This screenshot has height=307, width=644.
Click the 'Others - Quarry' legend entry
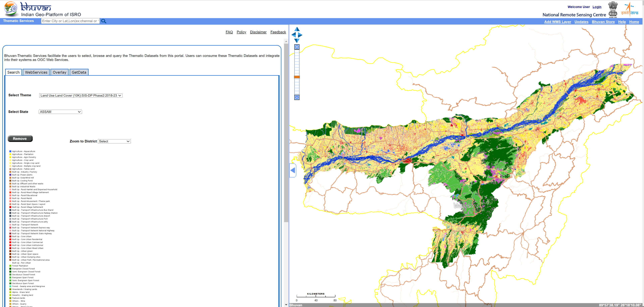coord(19,304)
